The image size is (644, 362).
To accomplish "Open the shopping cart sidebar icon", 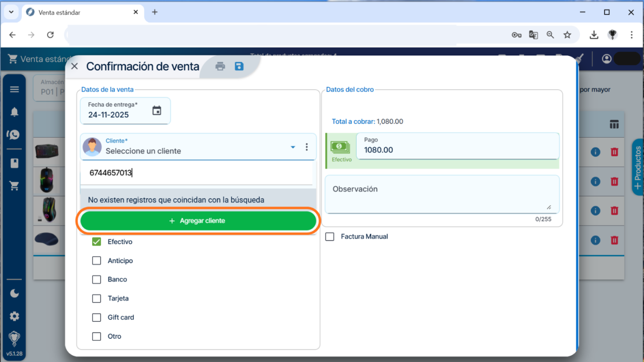I will click(14, 185).
